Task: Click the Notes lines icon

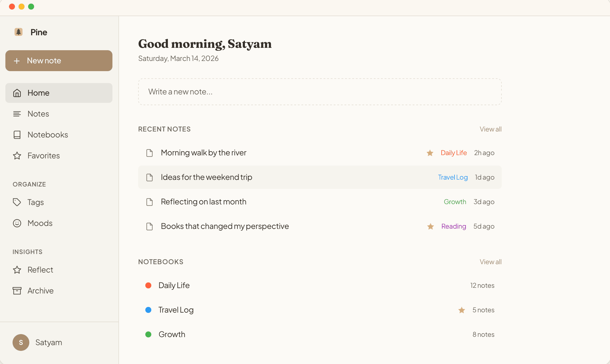Action: [17, 114]
